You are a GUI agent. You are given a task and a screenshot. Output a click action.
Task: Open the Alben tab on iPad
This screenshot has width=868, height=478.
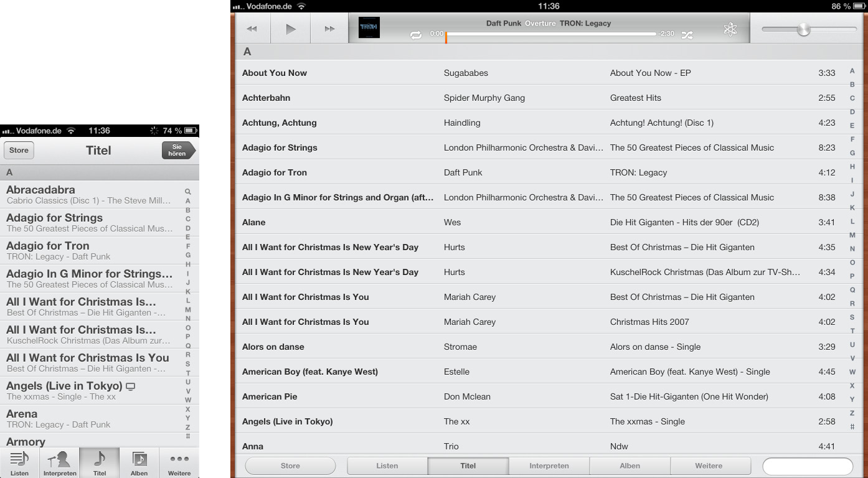click(630, 466)
